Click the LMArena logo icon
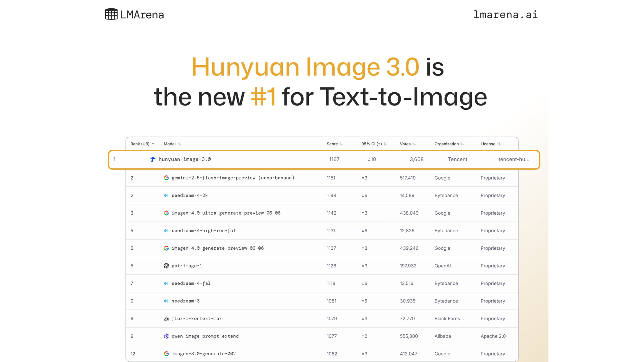644x362 pixels. pos(111,14)
